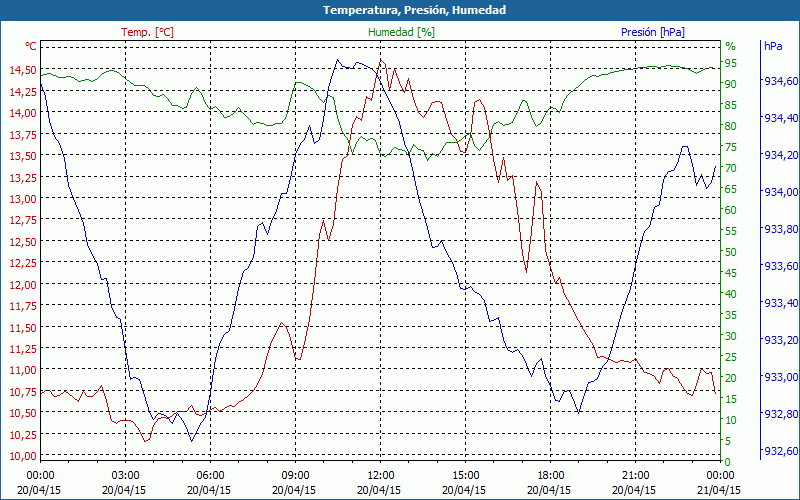This screenshot has height=500, width=800.
Task: Click the '13,00' temperature axis value
Action: (22, 198)
